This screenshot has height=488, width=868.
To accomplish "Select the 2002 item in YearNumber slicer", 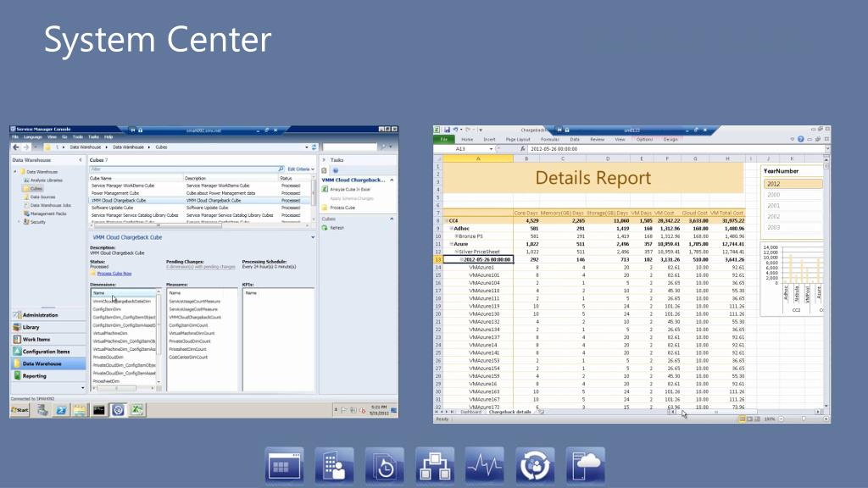I will pyautogui.click(x=793, y=216).
